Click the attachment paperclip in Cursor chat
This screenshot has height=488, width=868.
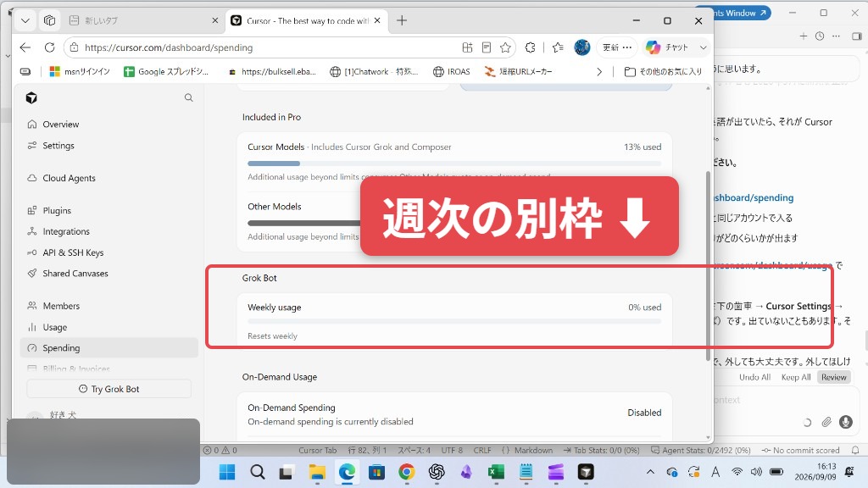pyautogui.click(x=826, y=422)
